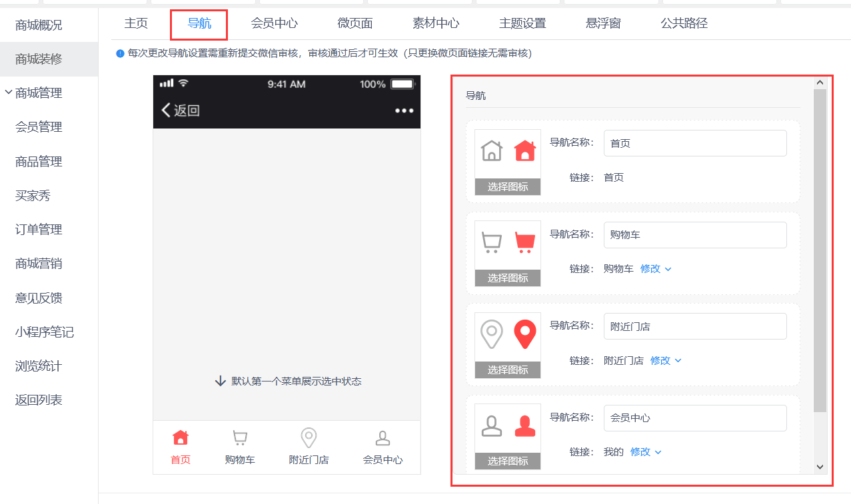Click 选择图标 for 购物车 navigation
851x504 pixels.
(508, 278)
